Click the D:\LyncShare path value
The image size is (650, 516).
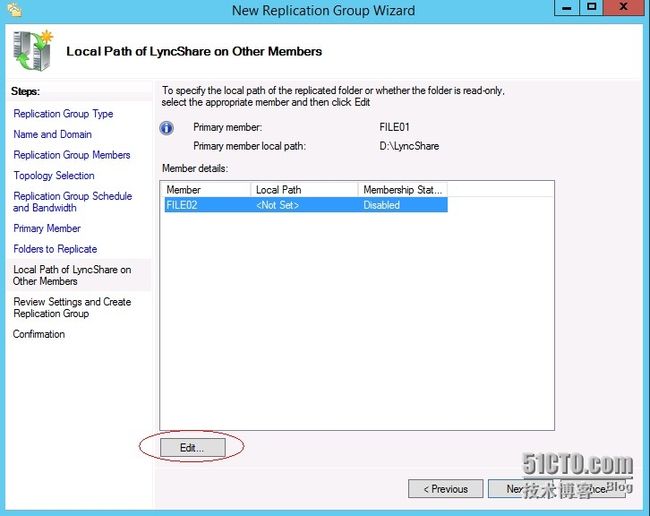pos(409,146)
